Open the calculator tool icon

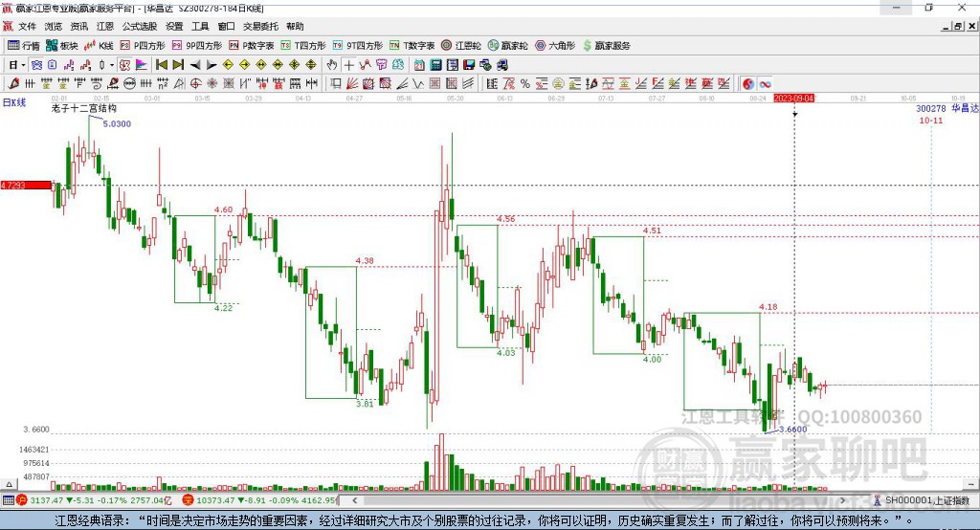click(435, 65)
